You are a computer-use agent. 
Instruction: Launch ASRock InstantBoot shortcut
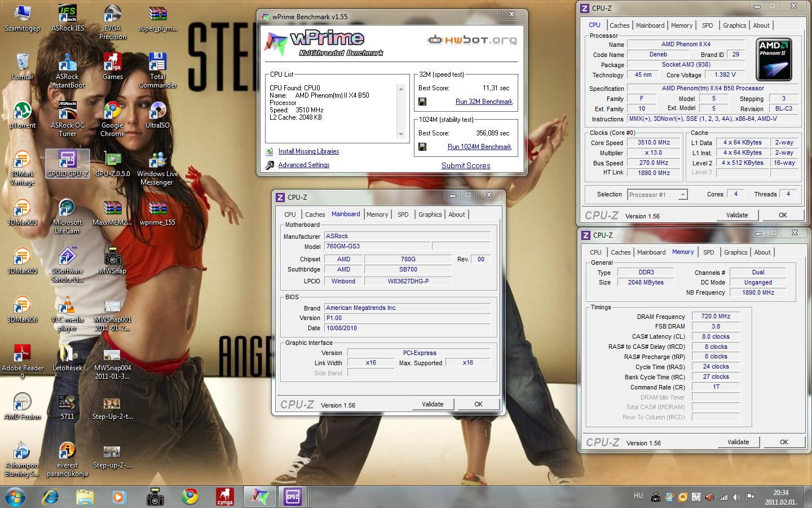67,71
